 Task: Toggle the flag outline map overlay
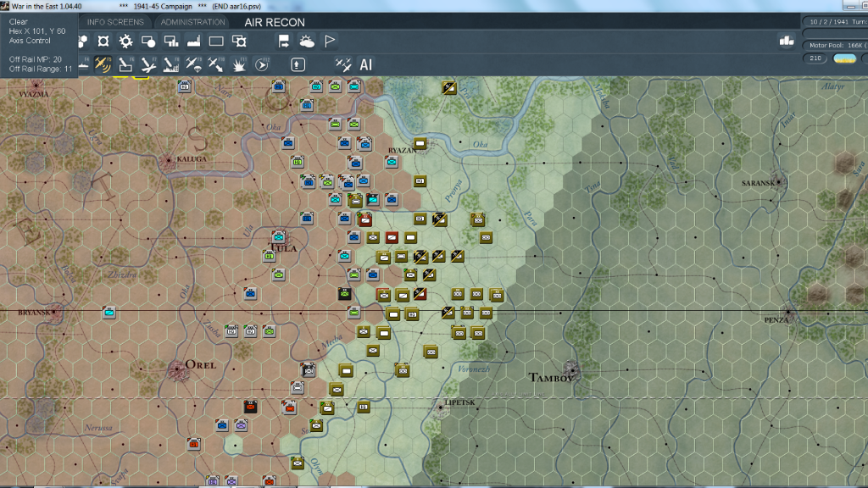coord(330,41)
